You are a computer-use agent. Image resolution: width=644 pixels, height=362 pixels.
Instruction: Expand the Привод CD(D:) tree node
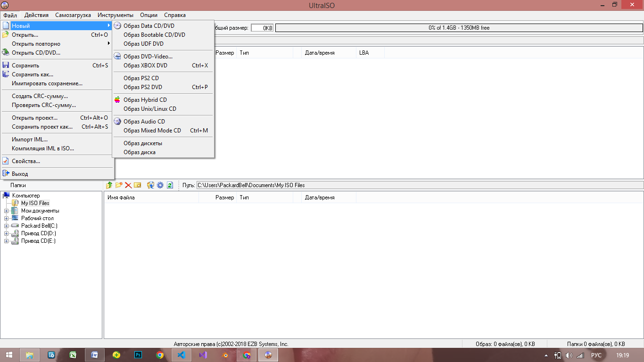[x=7, y=234]
